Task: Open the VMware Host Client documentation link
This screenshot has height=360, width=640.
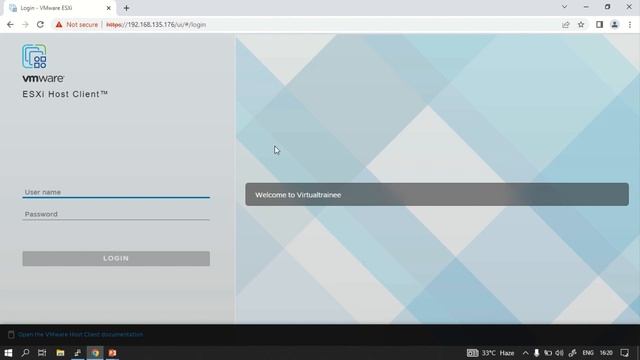Action: pos(80,334)
